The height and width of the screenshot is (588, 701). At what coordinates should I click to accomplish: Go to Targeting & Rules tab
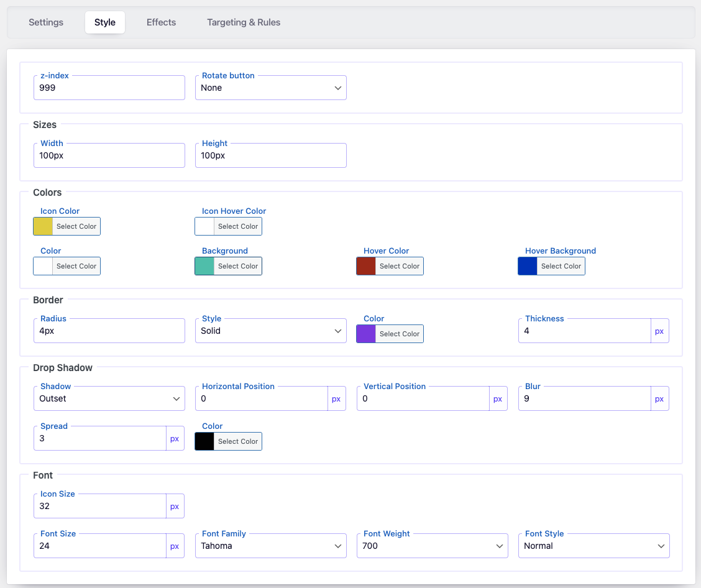click(x=244, y=22)
